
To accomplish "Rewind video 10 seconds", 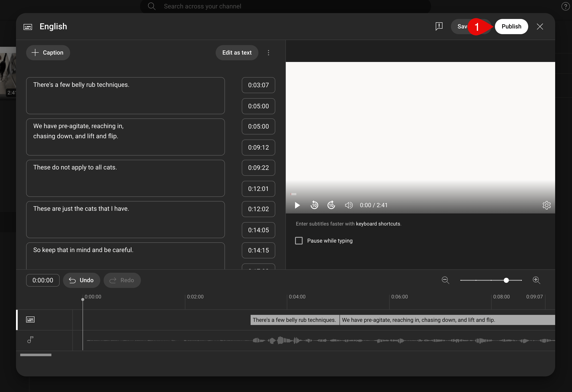I will click(x=314, y=205).
